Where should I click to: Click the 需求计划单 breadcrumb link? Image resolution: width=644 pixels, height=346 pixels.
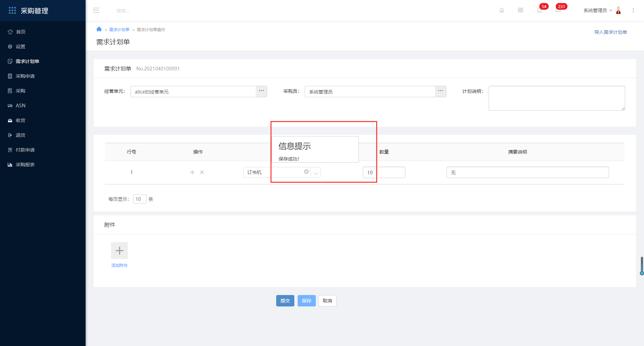(x=119, y=30)
